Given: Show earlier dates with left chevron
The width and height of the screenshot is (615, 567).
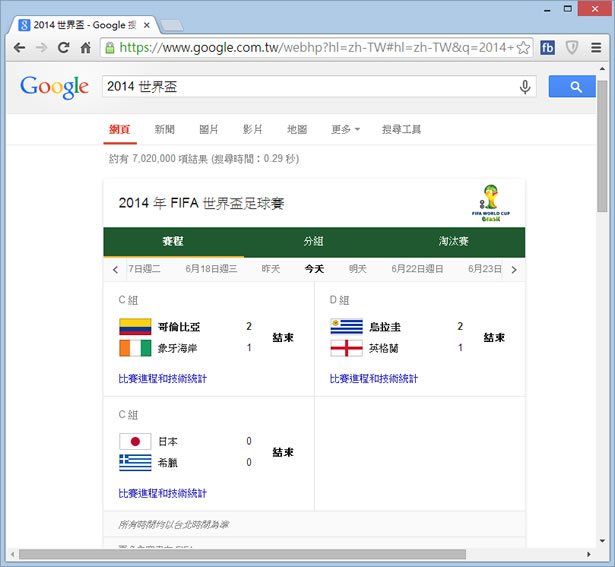Looking at the screenshot, I should [x=115, y=269].
